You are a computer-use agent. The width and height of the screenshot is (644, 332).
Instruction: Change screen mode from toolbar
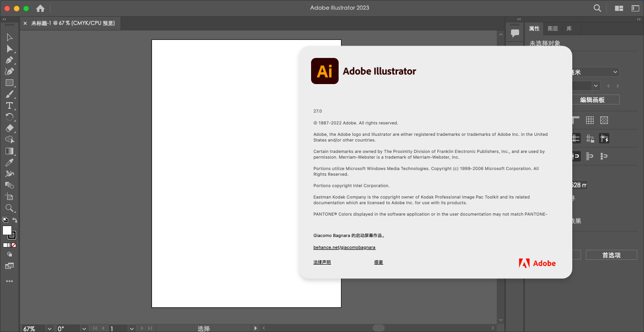9,266
